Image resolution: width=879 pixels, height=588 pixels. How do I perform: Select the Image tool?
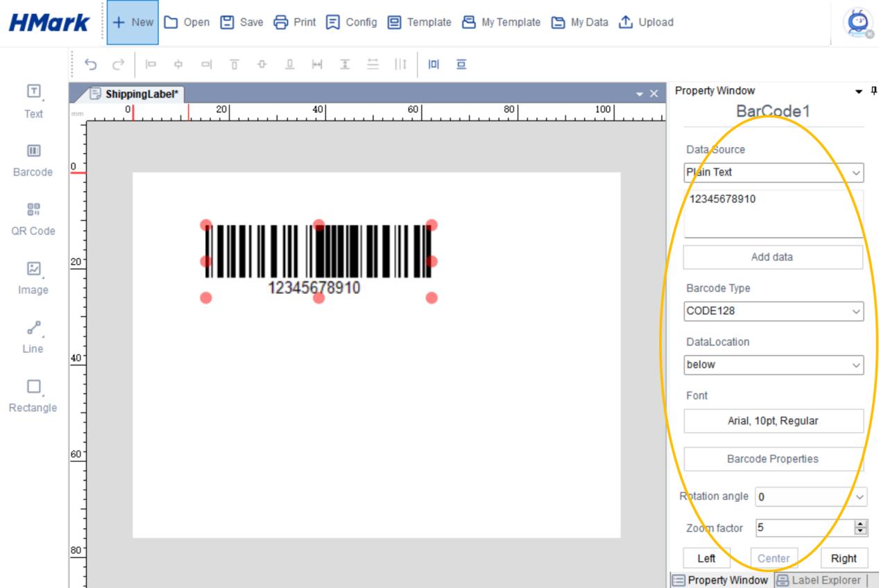(34, 277)
